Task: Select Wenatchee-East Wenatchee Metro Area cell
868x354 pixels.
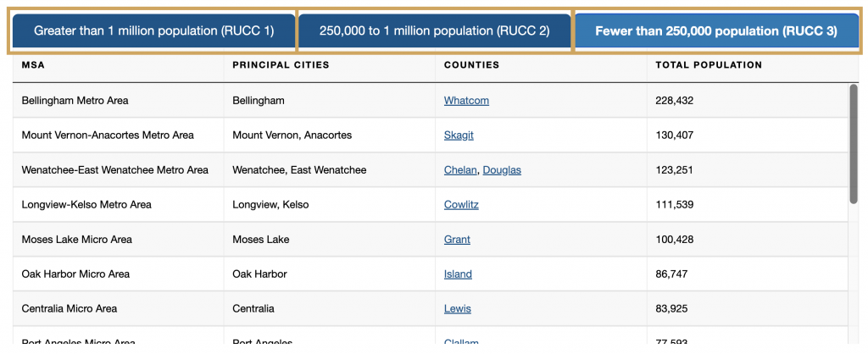Action: pos(119,170)
